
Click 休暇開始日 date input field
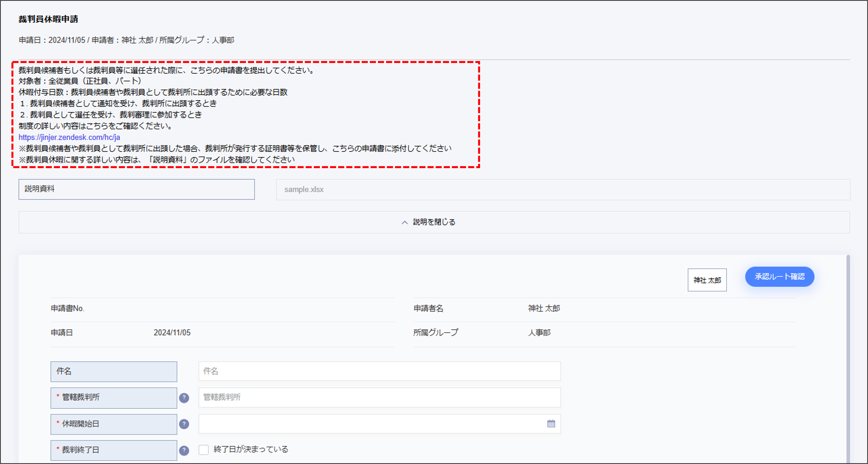pos(371,424)
